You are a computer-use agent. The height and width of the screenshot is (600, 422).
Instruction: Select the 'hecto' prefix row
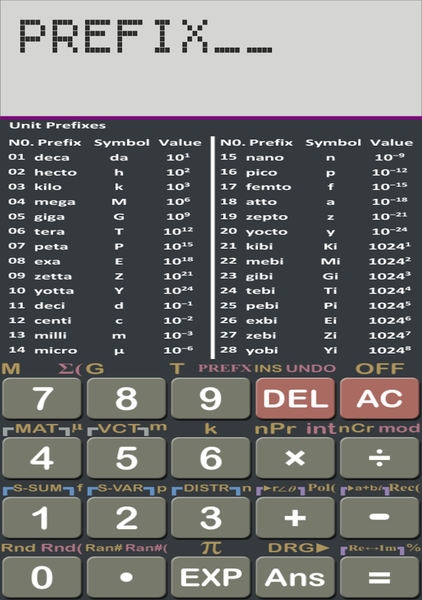[x=99, y=172]
